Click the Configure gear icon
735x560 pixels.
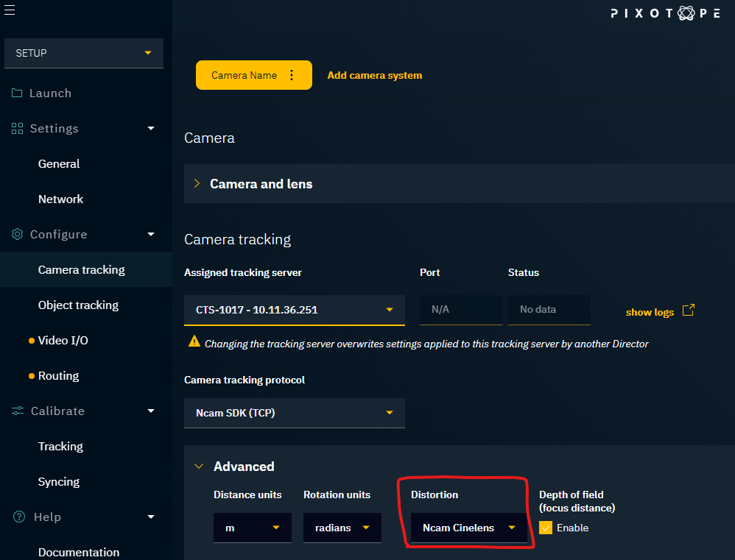[x=18, y=235]
